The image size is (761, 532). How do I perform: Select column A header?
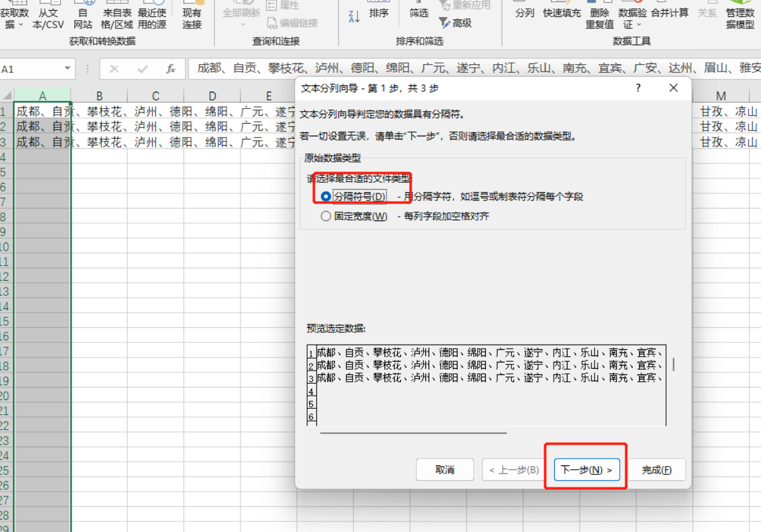pyautogui.click(x=43, y=96)
